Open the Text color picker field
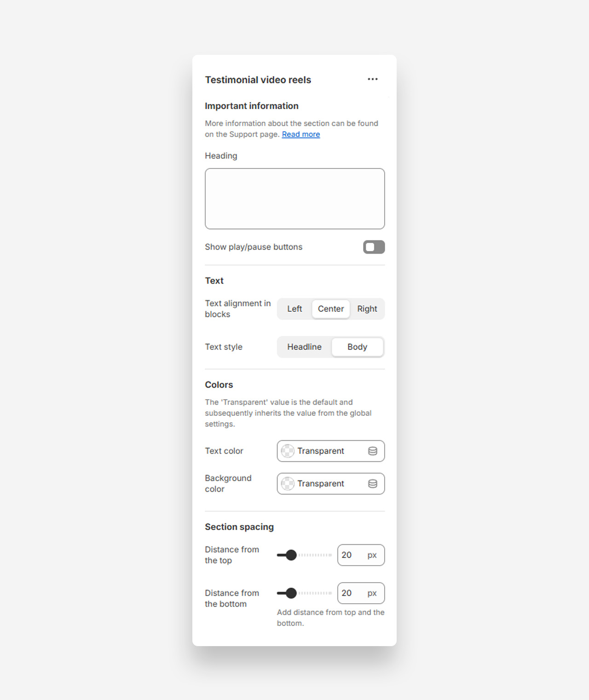Screen dimensions: 589x700 coord(326,451)
